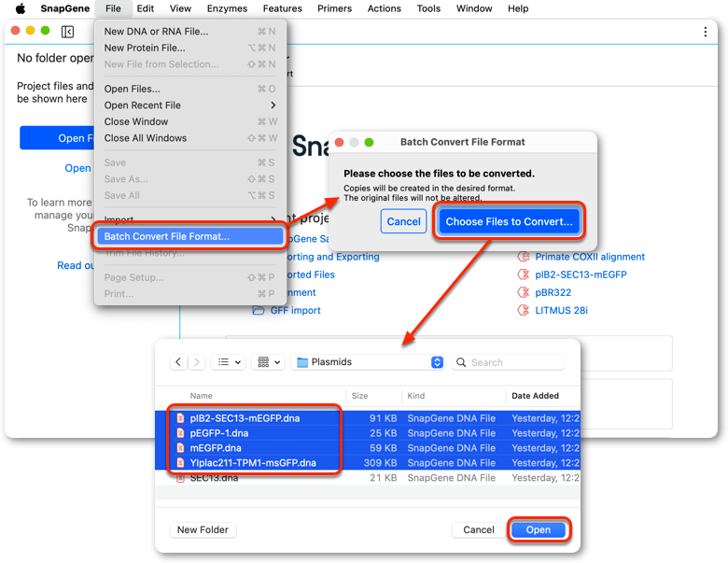Open the Enzymes menu
This screenshot has height=563, width=728.
point(227,8)
